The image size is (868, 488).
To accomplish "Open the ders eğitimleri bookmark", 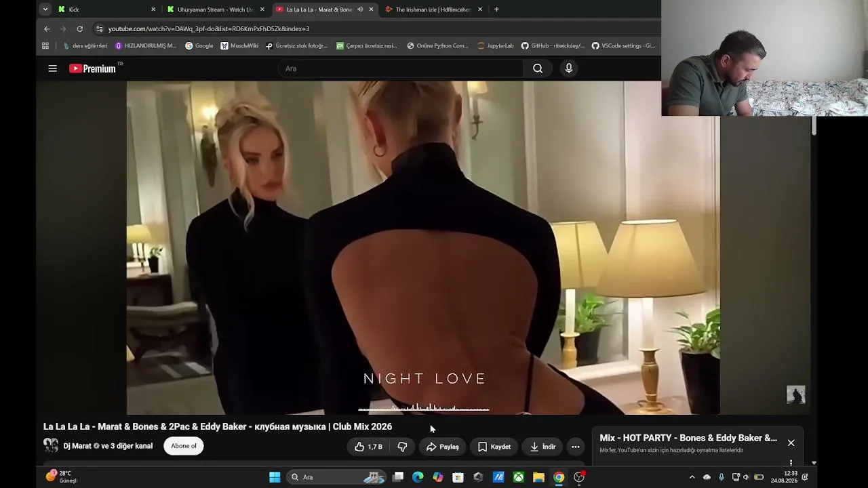I will (x=85, y=46).
